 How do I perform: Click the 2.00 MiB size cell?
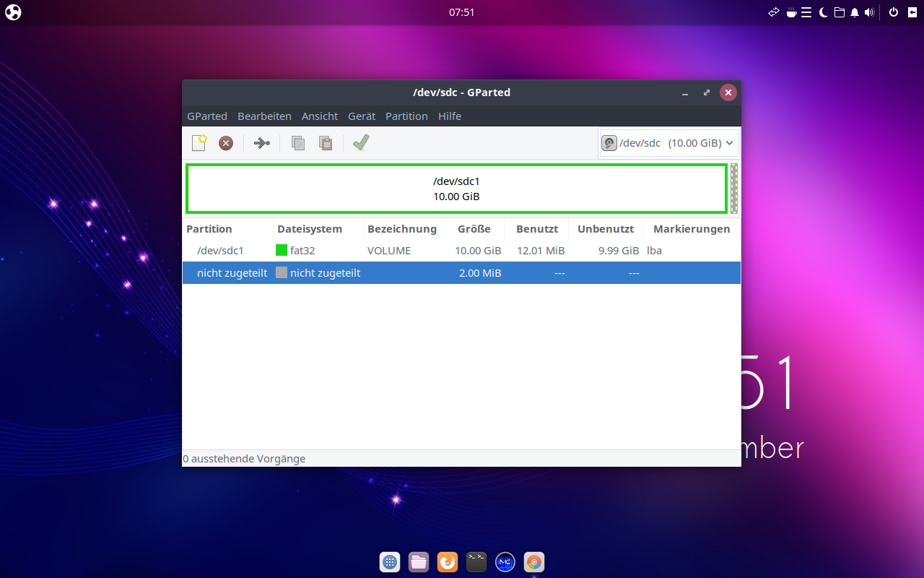(x=480, y=272)
